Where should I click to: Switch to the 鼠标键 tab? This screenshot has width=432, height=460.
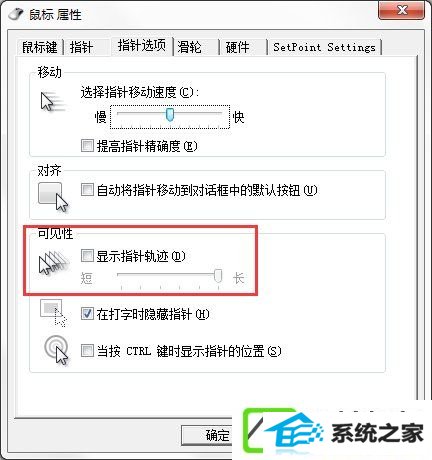[40, 47]
